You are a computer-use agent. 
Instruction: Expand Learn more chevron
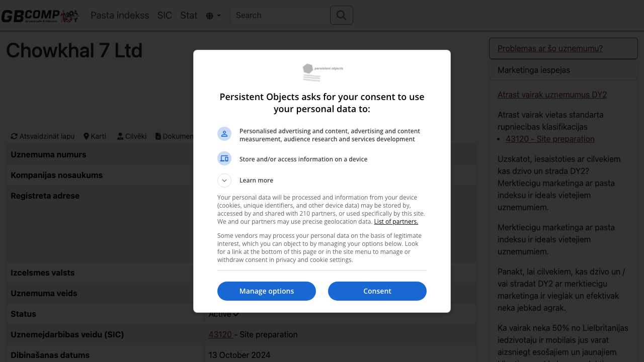click(224, 180)
